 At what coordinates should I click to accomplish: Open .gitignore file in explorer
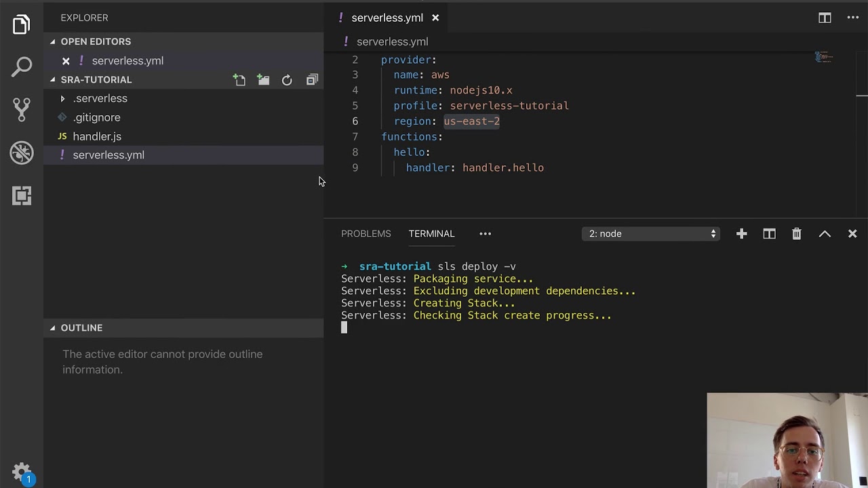point(96,117)
